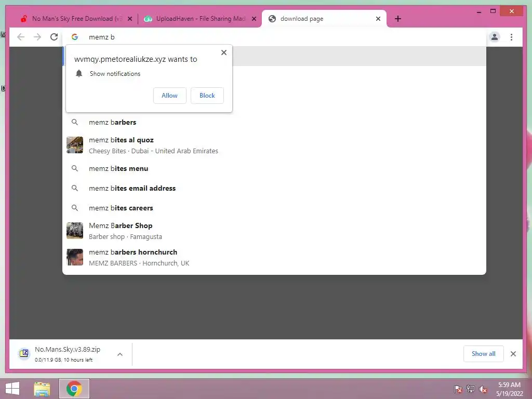Allow notifications from the site

170,96
